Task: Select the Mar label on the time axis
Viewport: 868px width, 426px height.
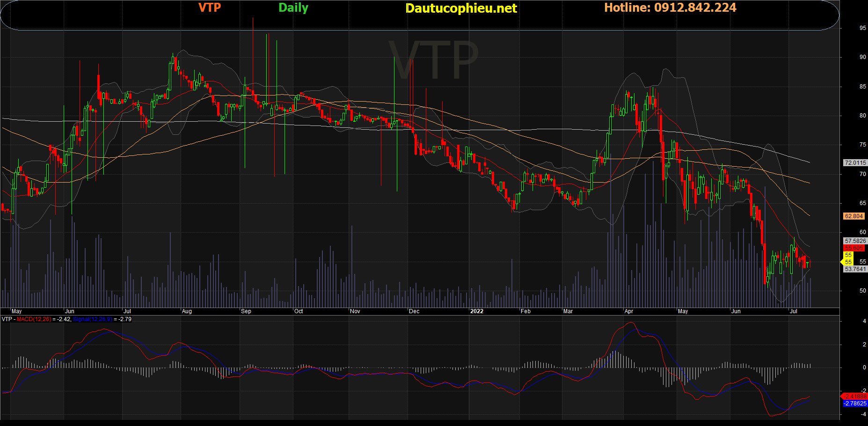Action: point(568,311)
